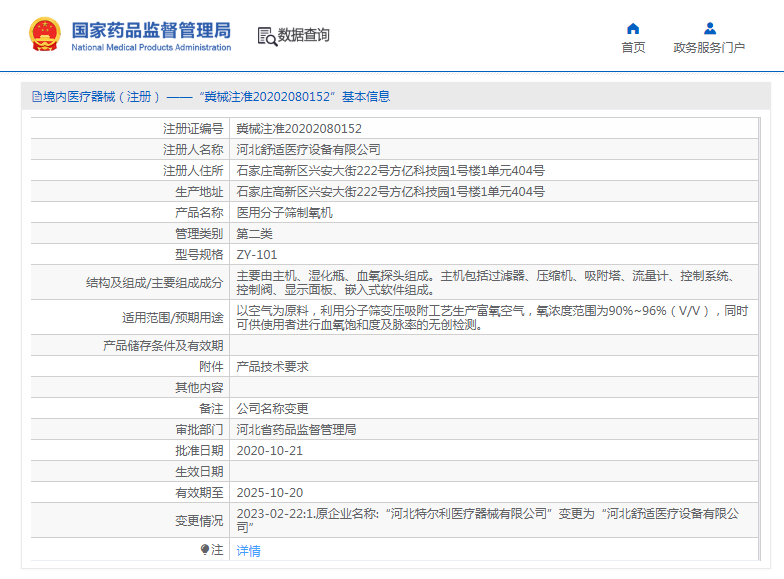Click the 注册人住所 address value
The height and width of the screenshot is (579, 784).
(x=390, y=170)
